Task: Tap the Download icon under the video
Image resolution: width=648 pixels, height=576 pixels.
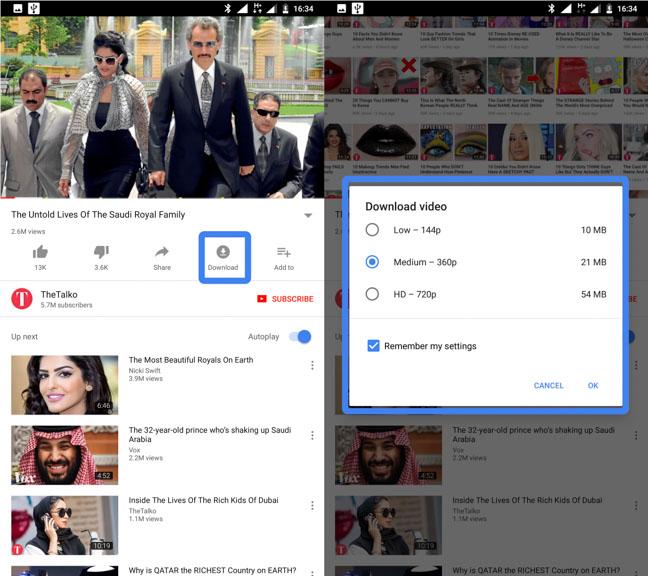Action: [223, 252]
